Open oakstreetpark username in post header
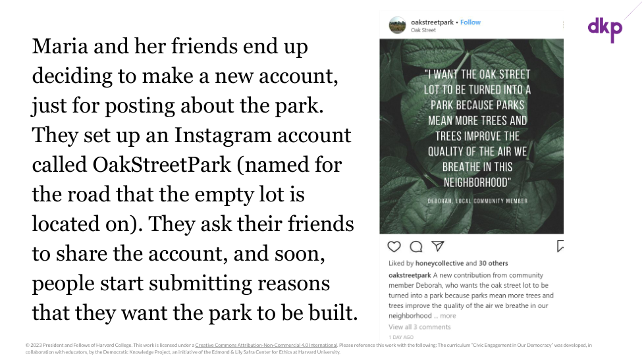The height and width of the screenshot is (362, 644). click(432, 22)
